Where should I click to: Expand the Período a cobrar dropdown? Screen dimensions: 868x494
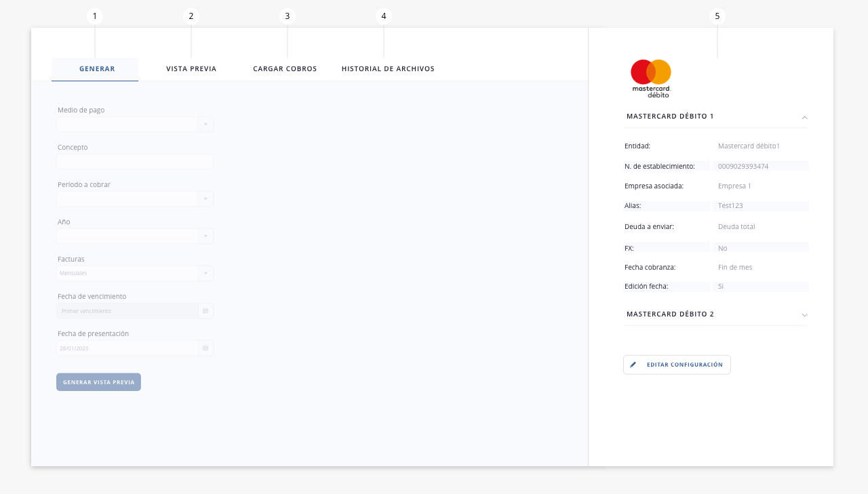coord(135,199)
